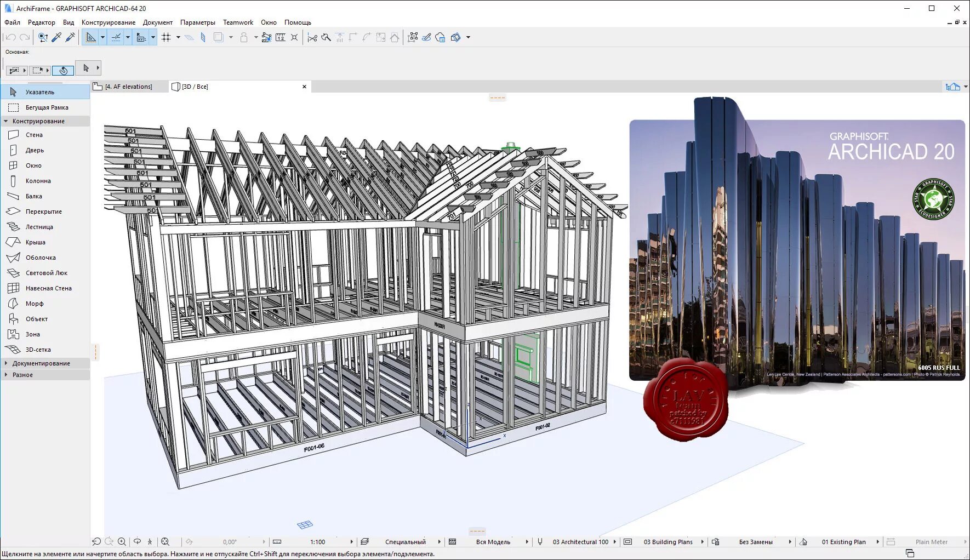Click the fit-in-window icon in bottom bar
The width and height of the screenshot is (970, 560).
pos(165,542)
